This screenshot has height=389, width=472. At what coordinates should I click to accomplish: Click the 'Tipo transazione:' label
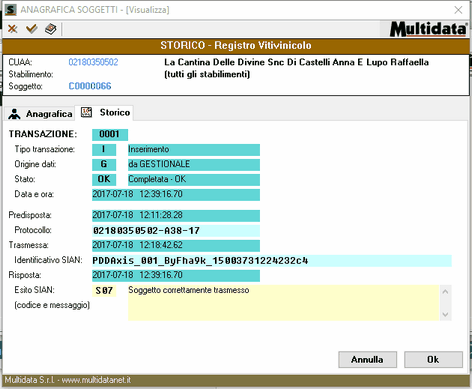(44, 149)
